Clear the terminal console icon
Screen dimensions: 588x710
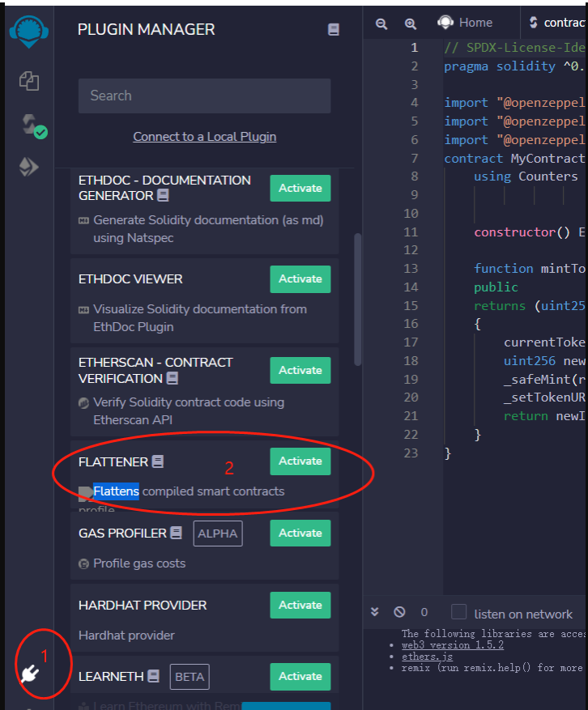(399, 612)
